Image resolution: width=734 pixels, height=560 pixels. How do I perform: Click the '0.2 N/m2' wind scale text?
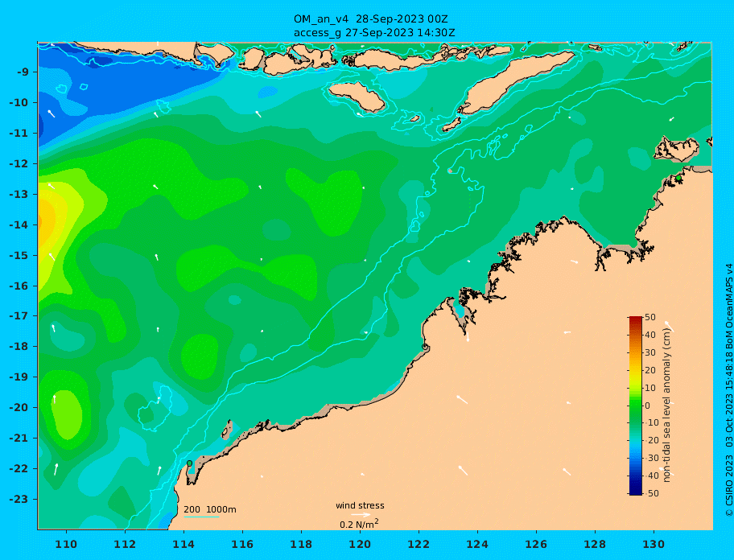[359, 524]
